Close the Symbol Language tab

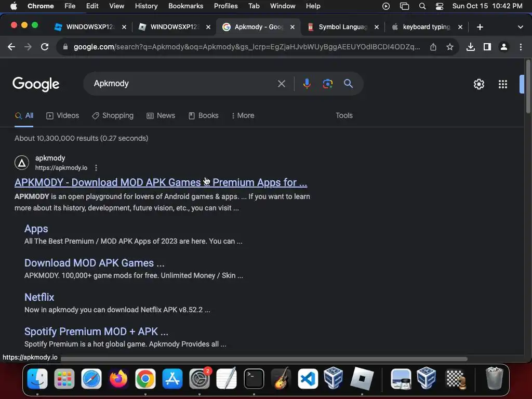[x=377, y=27]
